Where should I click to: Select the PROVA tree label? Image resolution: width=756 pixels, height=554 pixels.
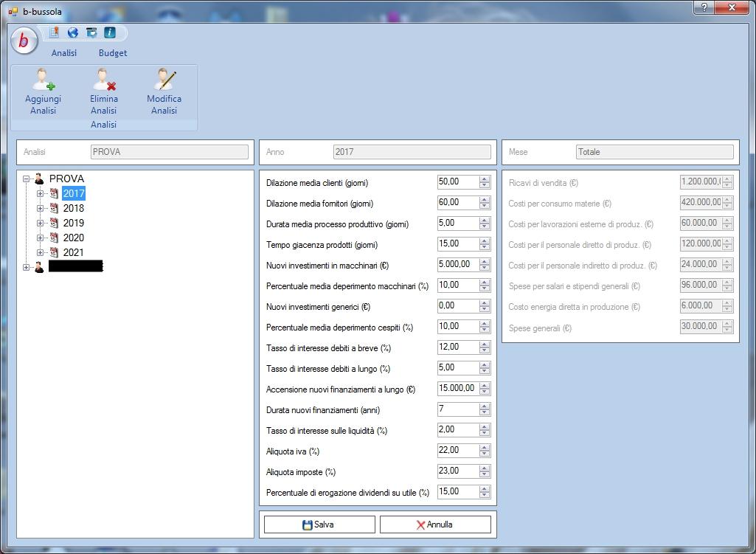66,179
